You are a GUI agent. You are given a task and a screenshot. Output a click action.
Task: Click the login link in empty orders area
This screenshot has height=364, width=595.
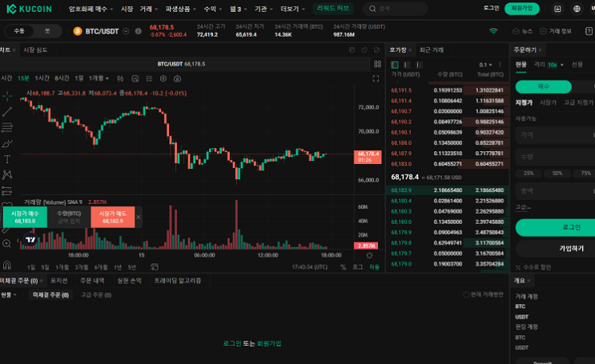tap(232, 343)
